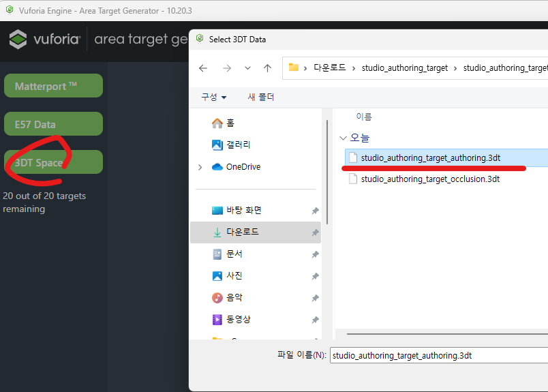Screen dimensions: 548x392
Task: Click the Select 3DT Data dialog icon
Action: [x=200, y=39]
